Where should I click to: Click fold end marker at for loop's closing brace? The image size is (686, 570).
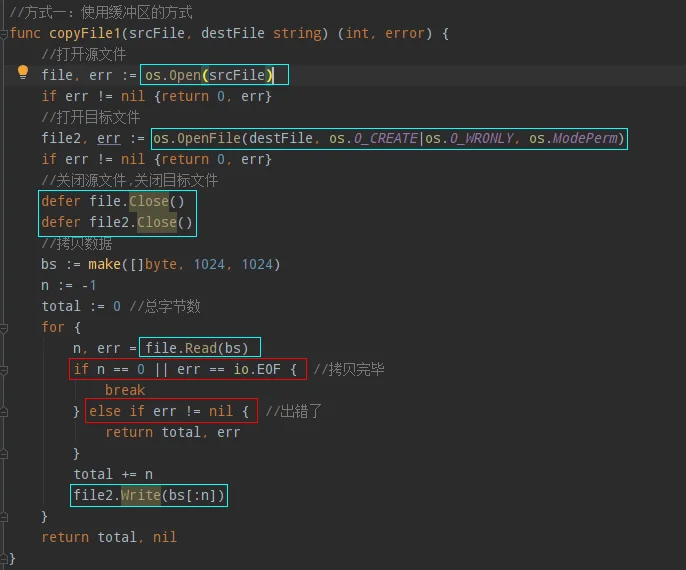coord(4,517)
